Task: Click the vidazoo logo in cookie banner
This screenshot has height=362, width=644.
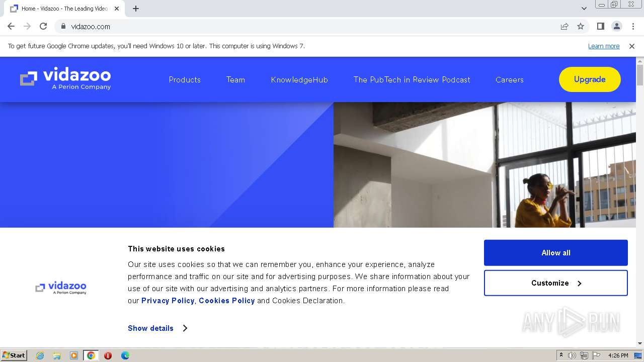Action: 61,288
